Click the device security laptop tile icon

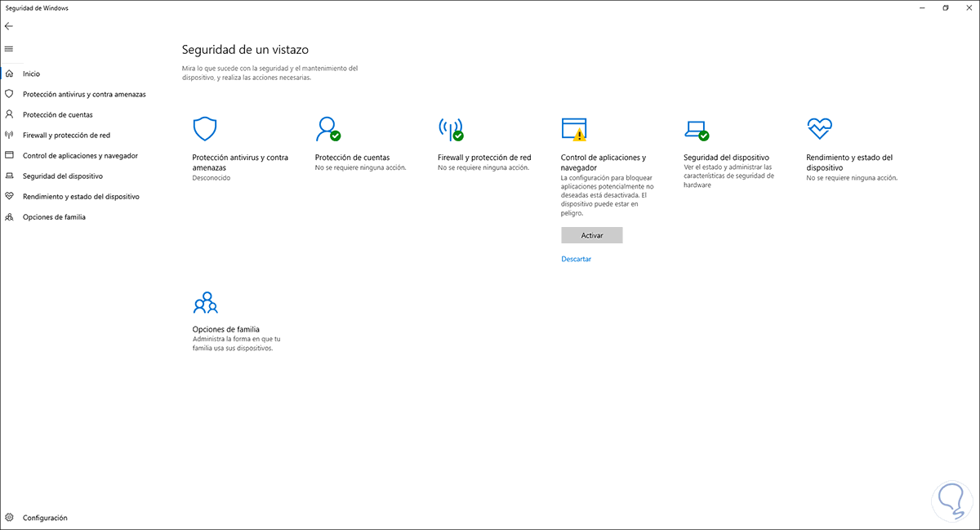[696, 129]
